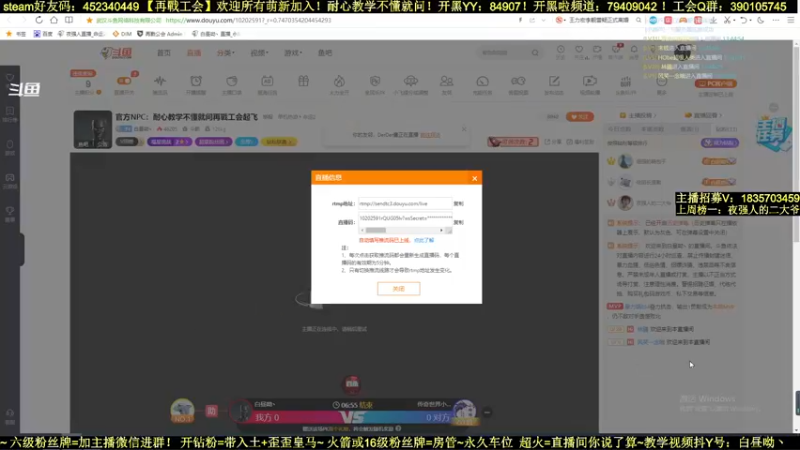Click the bar chart icon in toolbar

tap(626, 81)
